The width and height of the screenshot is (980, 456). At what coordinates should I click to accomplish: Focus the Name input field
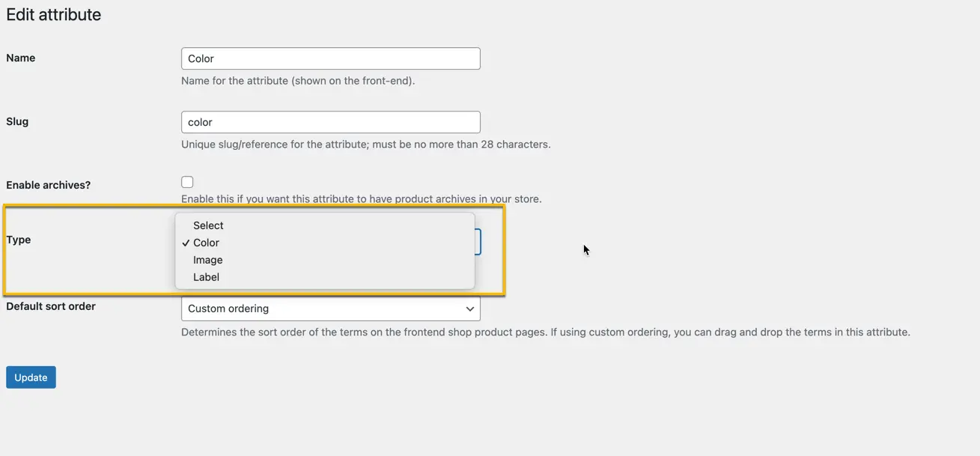330,58
